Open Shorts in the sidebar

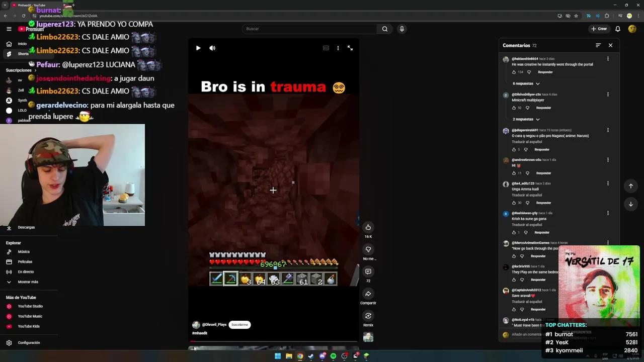(x=23, y=54)
